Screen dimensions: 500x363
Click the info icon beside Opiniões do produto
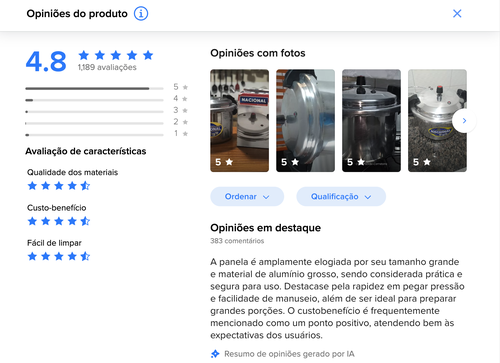[x=141, y=14]
